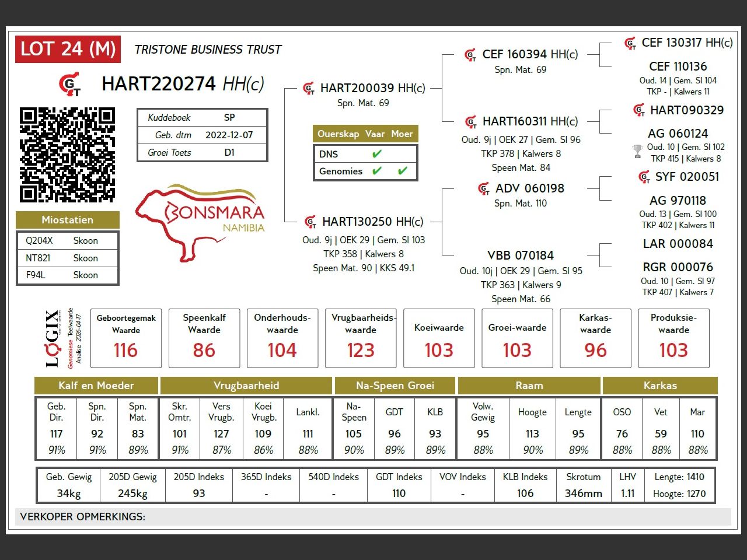This screenshot has width=747, height=560.
Task: Click the sire name HART200039 HH(c)
Action: tap(372, 88)
